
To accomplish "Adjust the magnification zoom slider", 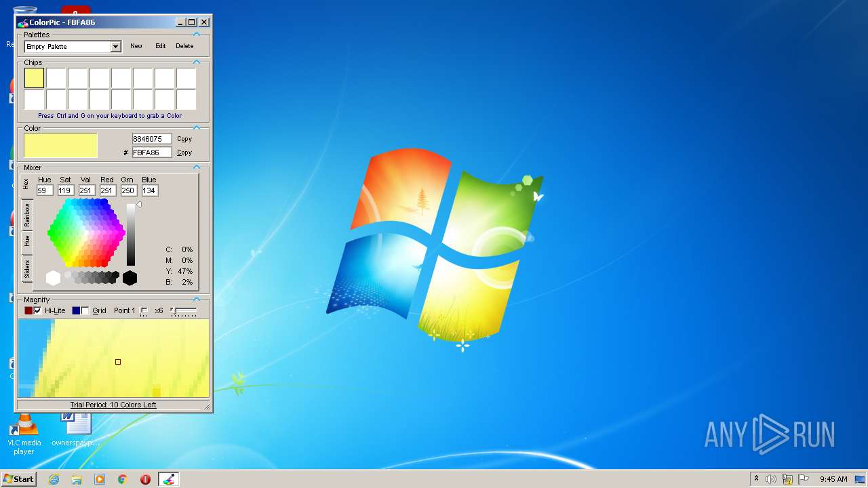I will [184, 310].
